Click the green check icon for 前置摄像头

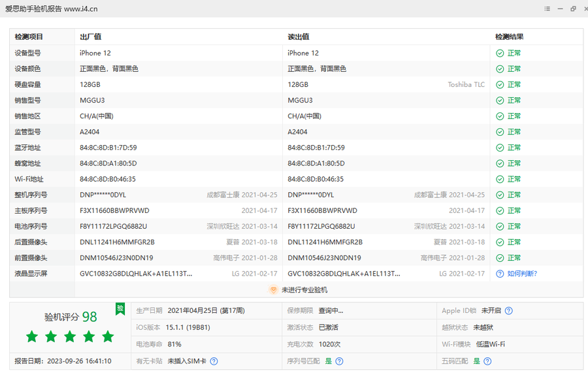[x=500, y=258]
